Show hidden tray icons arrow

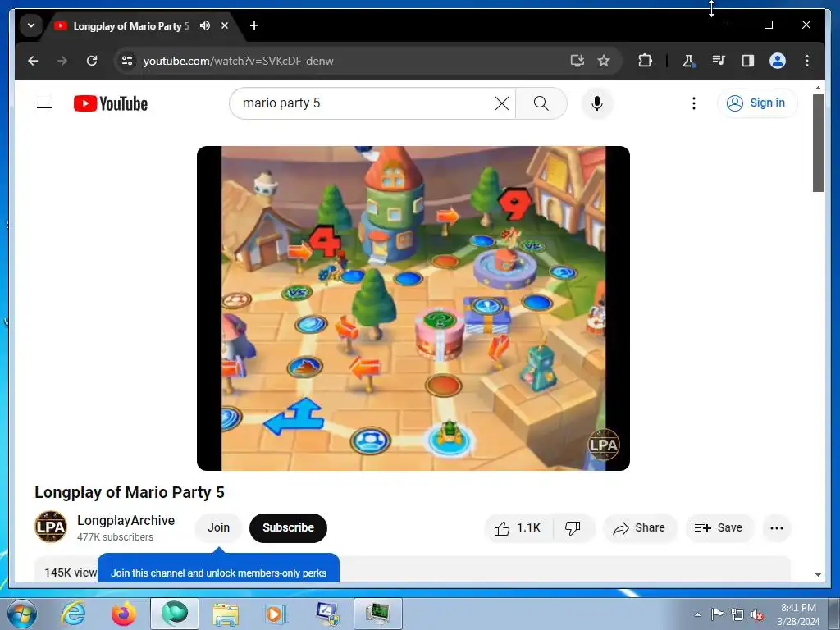[697, 614]
